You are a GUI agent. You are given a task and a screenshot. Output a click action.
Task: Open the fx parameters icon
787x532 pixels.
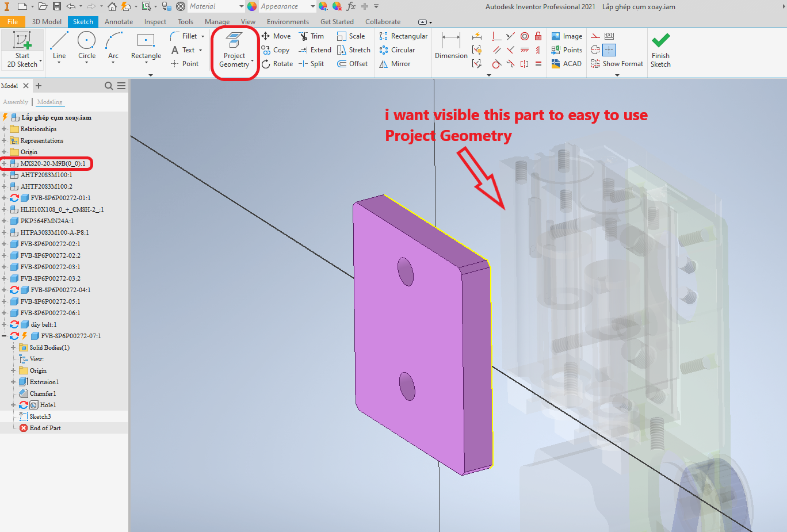point(351,6)
